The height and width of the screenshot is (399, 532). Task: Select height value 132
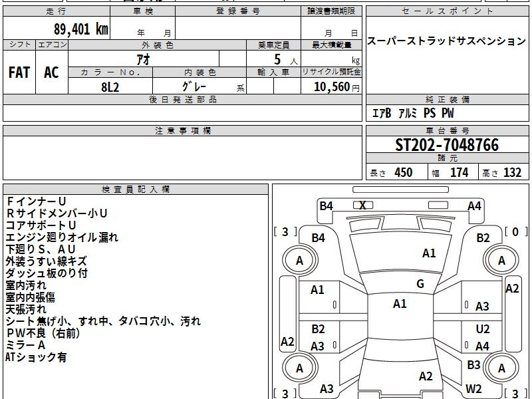point(512,173)
